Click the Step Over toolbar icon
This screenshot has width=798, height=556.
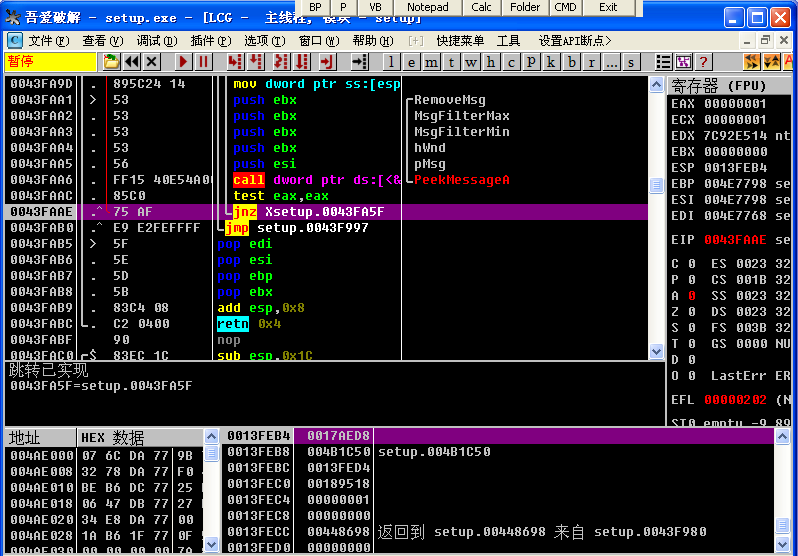(255, 62)
